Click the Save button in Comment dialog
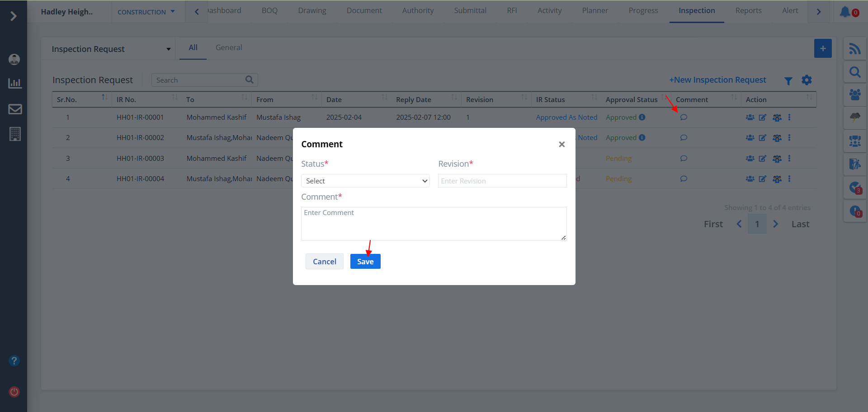The height and width of the screenshot is (412, 868). click(365, 262)
